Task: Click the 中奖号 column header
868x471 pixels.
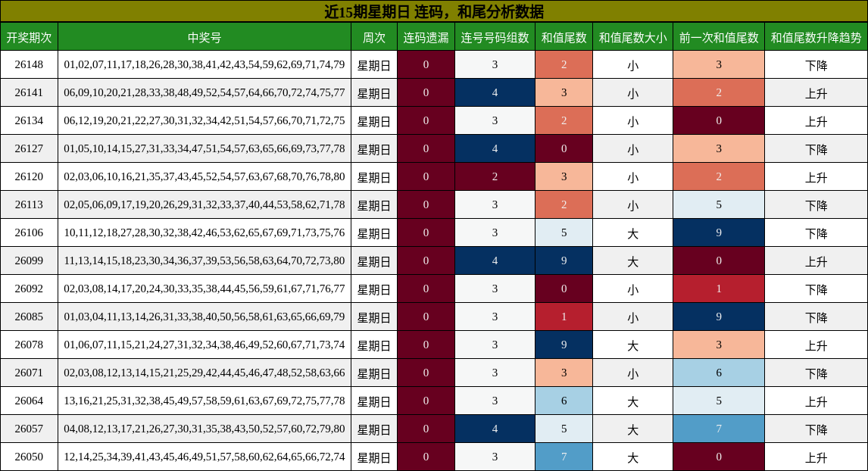Action: (205, 37)
